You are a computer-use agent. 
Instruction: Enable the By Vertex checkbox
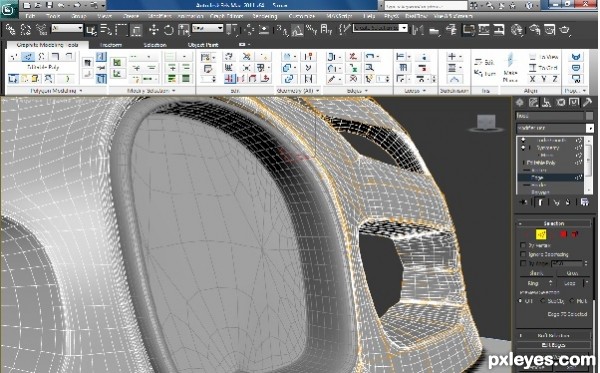(x=523, y=245)
